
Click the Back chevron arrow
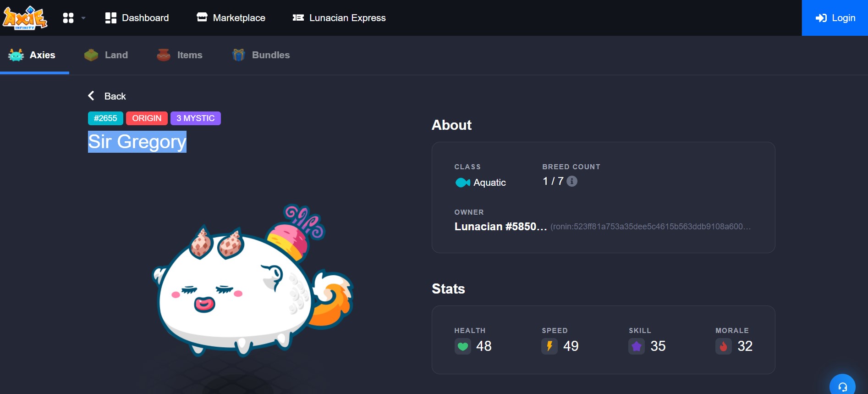pyautogui.click(x=91, y=96)
